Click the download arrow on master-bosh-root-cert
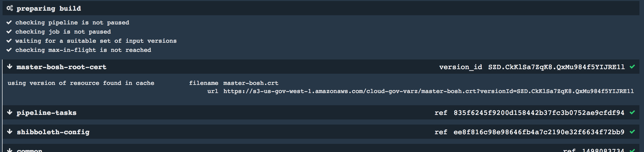 tap(9, 67)
